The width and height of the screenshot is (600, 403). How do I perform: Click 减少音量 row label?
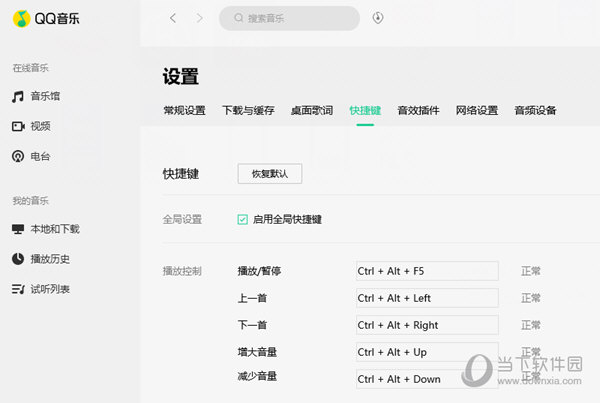257,376
